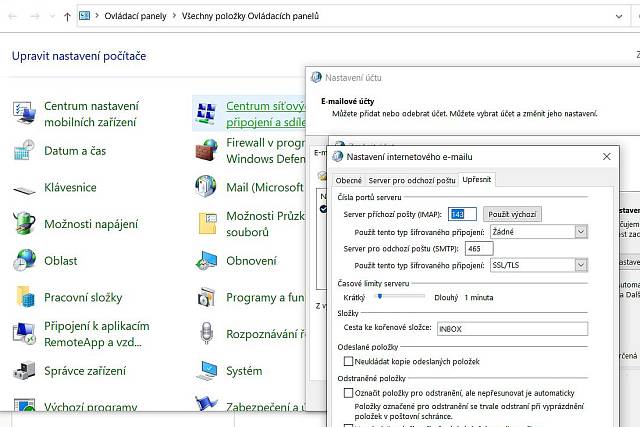Click the Mail (Microsoft Outlook) icon

pos(206,186)
